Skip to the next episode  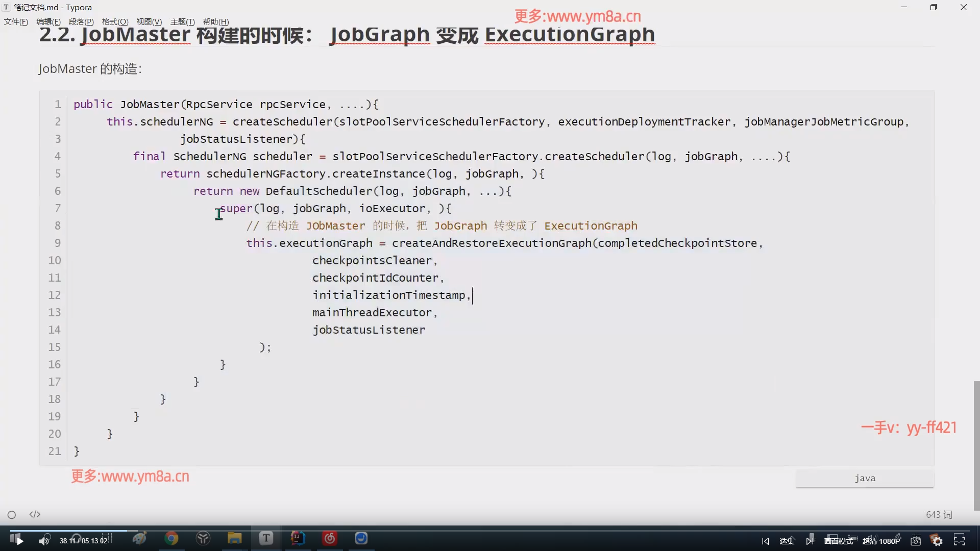[810, 540]
